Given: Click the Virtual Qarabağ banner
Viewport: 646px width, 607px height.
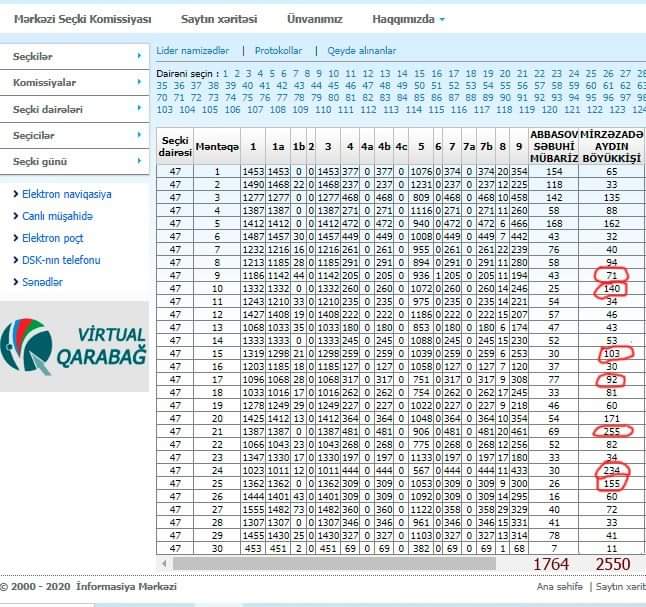Looking at the screenshot, I should tap(74, 347).
